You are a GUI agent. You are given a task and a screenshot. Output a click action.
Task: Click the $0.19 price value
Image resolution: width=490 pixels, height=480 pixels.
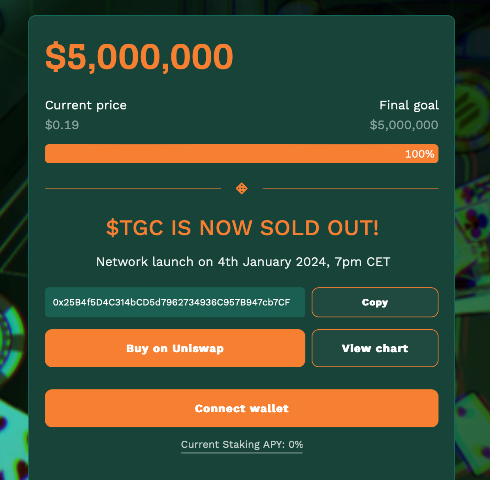click(x=62, y=125)
